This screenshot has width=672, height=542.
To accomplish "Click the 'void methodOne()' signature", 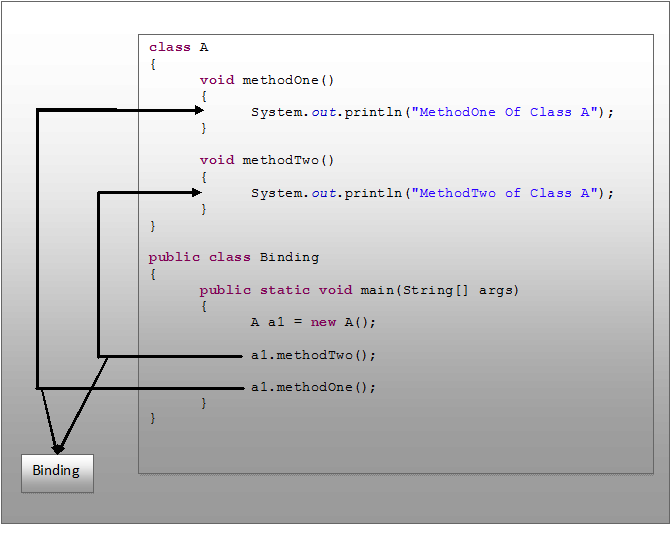I will click(x=267, y=80).
